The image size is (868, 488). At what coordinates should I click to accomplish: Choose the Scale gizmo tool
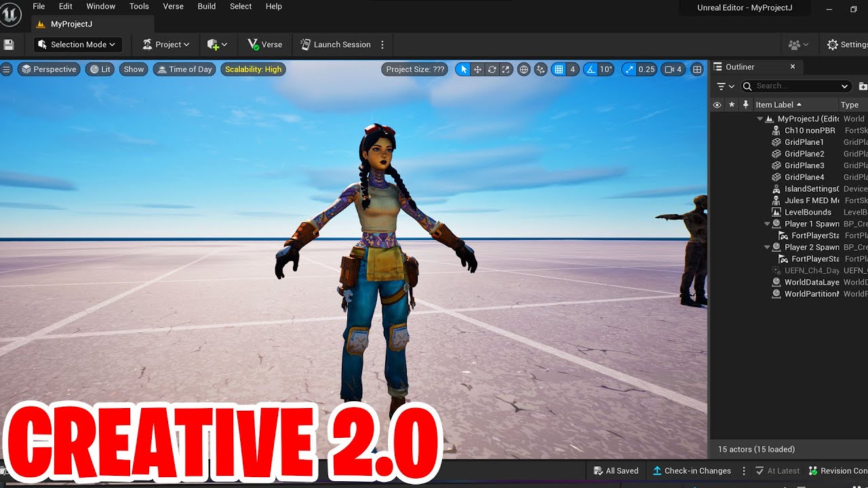[x=506, y=69]
